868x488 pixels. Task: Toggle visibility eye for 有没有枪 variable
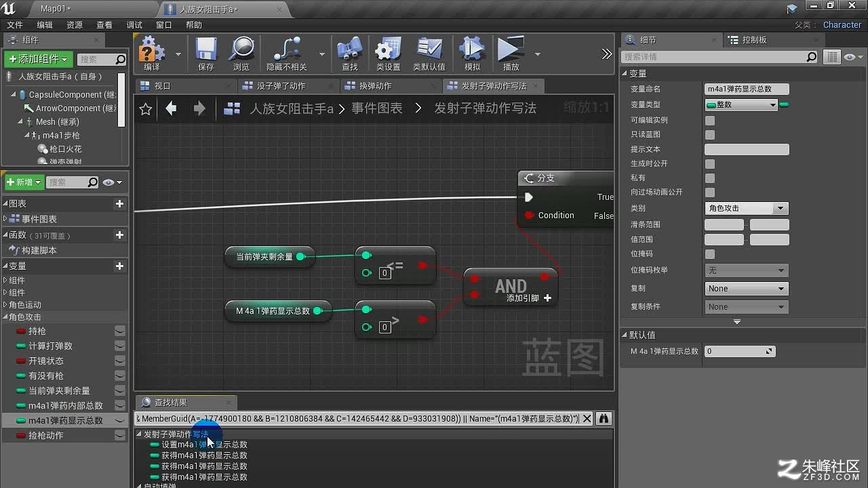point(120,375)
